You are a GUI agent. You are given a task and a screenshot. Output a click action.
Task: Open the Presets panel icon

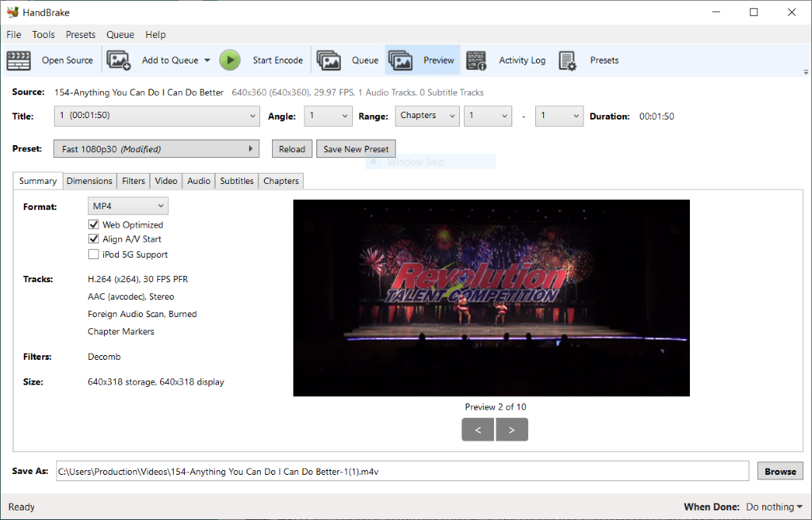pos(567,60)
